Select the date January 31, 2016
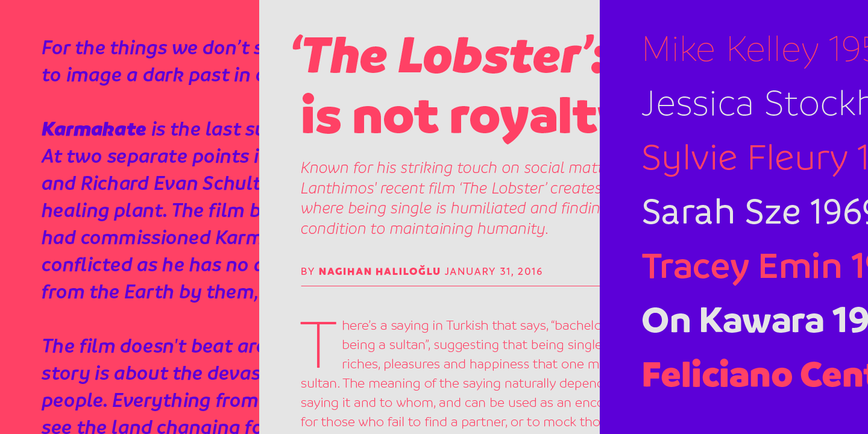The image size is (868, 434). coord(494,271)
